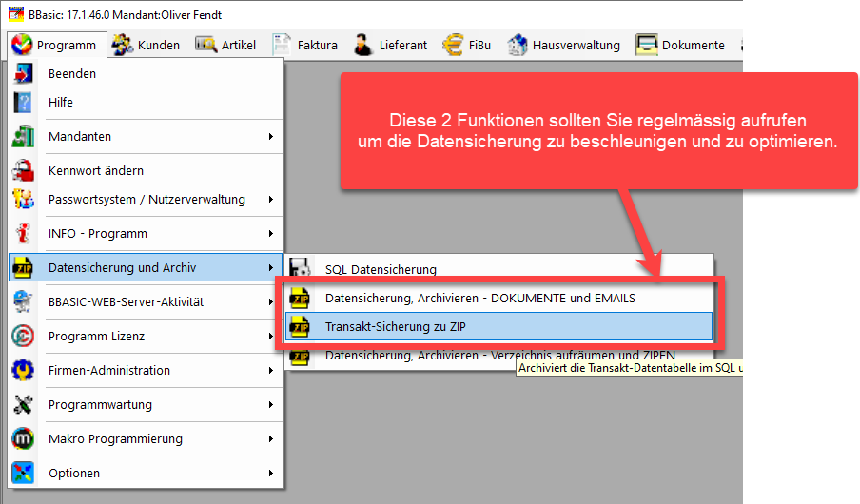Click the Mandanten building icon

pos(23,136)
